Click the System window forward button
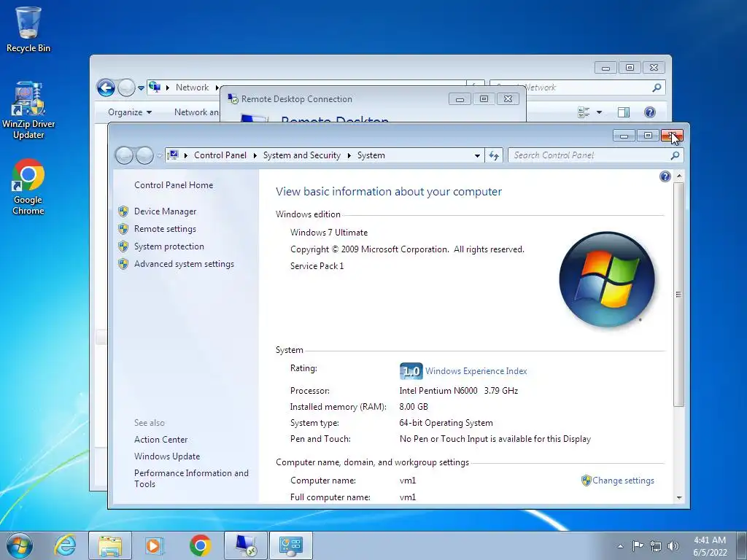The height and width of the screenshot is (560, 747). tap(144, 155)
